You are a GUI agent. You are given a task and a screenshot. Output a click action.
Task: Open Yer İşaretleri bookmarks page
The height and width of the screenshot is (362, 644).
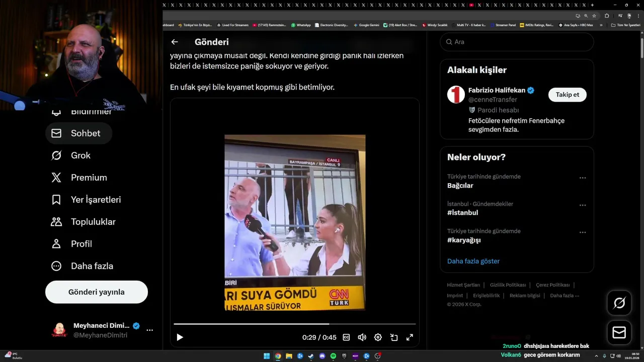tap(86, 200)
